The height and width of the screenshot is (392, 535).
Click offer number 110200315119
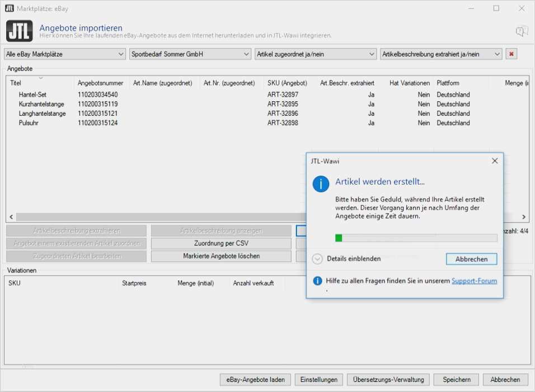97,104
